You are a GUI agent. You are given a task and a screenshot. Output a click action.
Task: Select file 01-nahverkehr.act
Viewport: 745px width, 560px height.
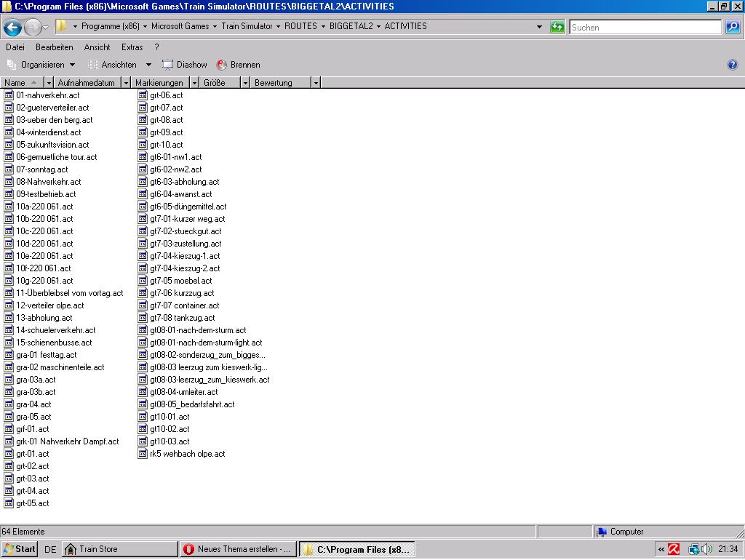(47, 95)
